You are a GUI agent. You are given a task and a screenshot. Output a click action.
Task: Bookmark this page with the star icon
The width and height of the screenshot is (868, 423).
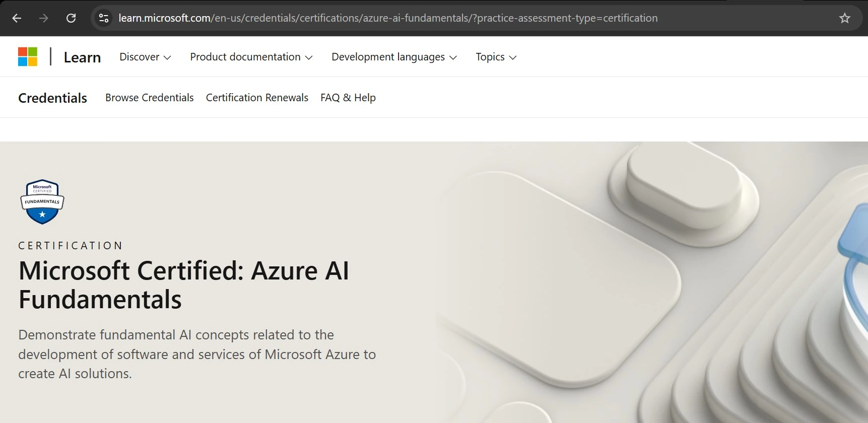[845, 18]
